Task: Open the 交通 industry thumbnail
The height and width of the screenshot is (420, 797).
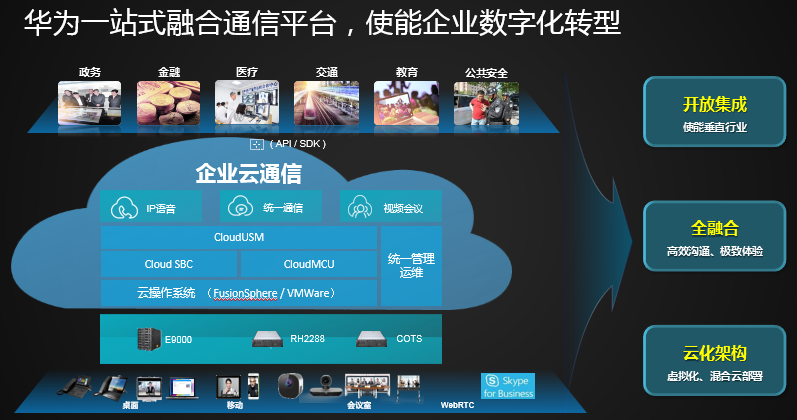Action: point(326,103)
